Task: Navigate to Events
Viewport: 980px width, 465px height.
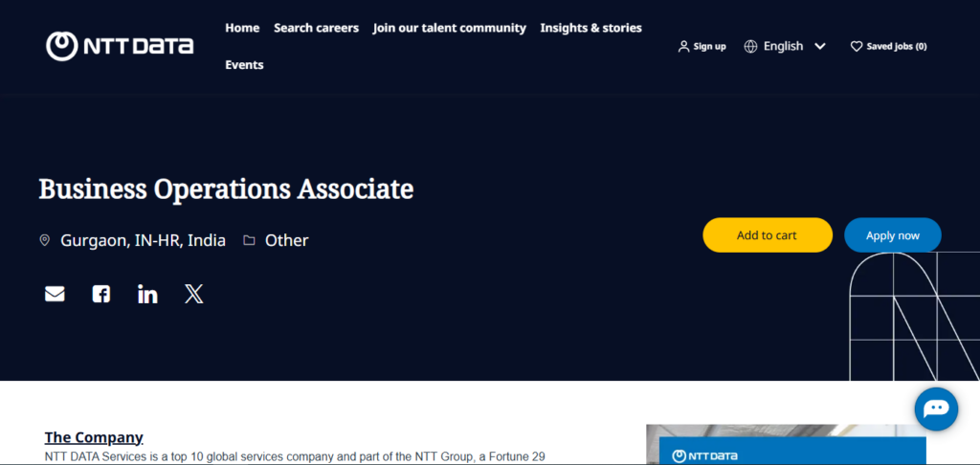Action: [244, 65]
